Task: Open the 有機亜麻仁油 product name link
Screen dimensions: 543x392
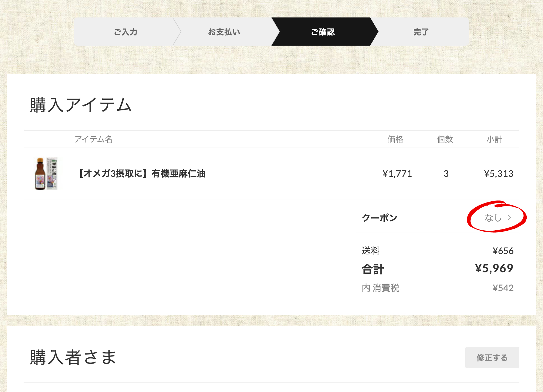Action: tap(142, 173)
